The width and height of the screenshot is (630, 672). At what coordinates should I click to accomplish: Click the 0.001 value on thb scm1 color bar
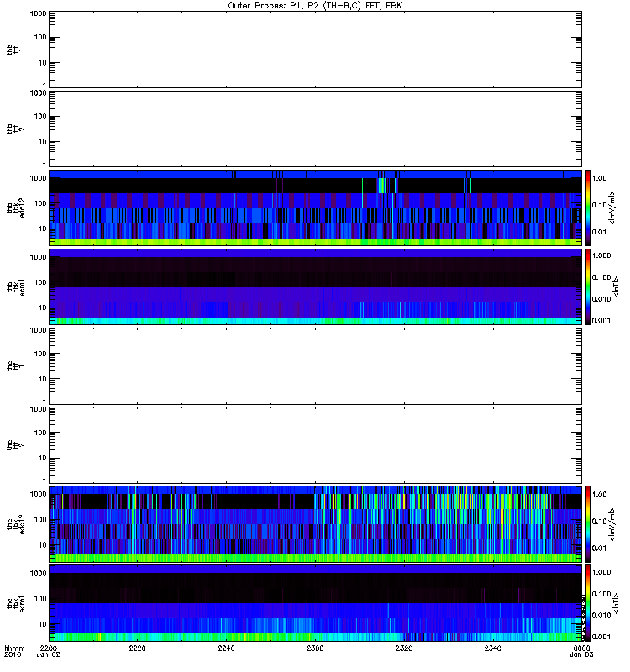(x=601, y=321)
